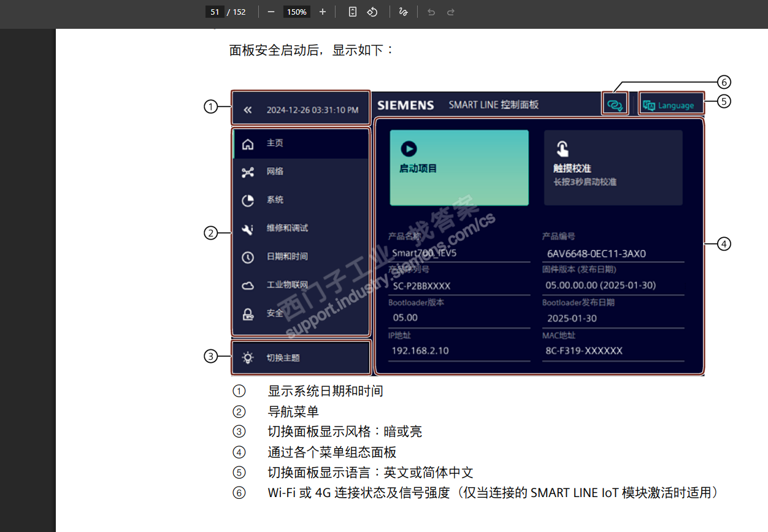The height and width of the screenshot is (532, 768).
Task: Click the light bulb theme icon
Action: pyautogui.click(x=248, y=358)
